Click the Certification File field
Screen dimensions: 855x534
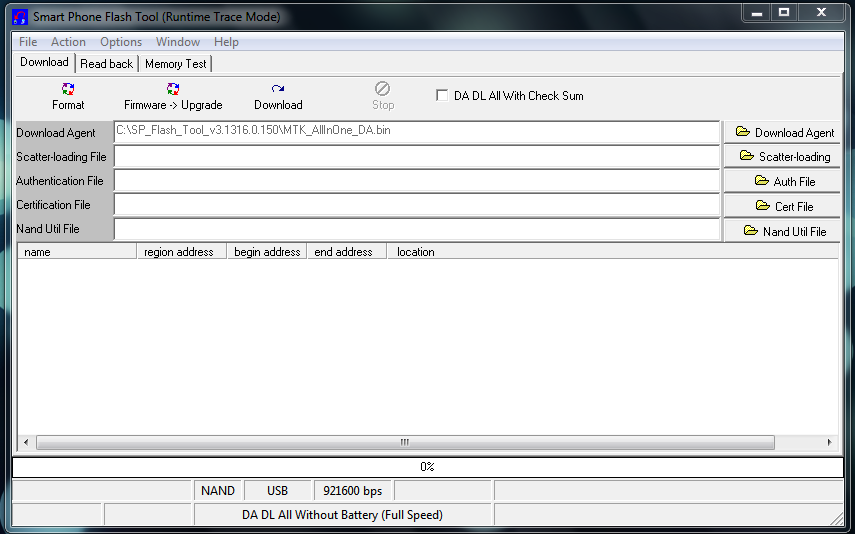417,205
